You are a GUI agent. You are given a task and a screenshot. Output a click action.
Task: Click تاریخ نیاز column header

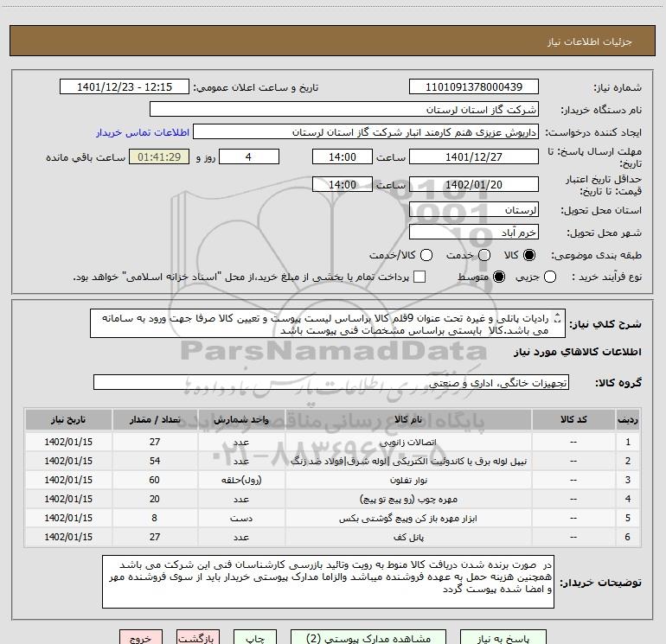tap(68, 420)
